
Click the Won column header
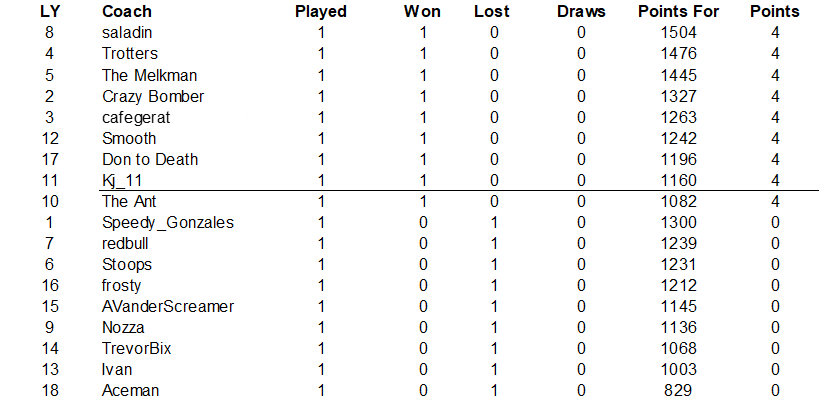tap(422, 12)
